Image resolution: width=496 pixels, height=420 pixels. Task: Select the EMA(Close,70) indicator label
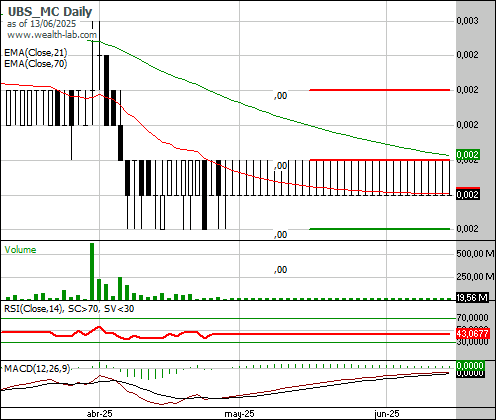click(x=36, y=63)
